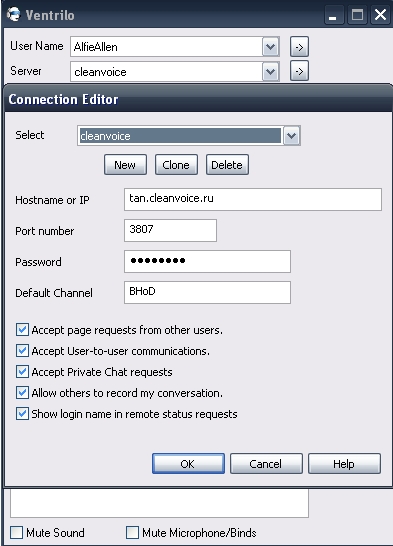Focus the Hostname or IP field

tap(253, 200)
